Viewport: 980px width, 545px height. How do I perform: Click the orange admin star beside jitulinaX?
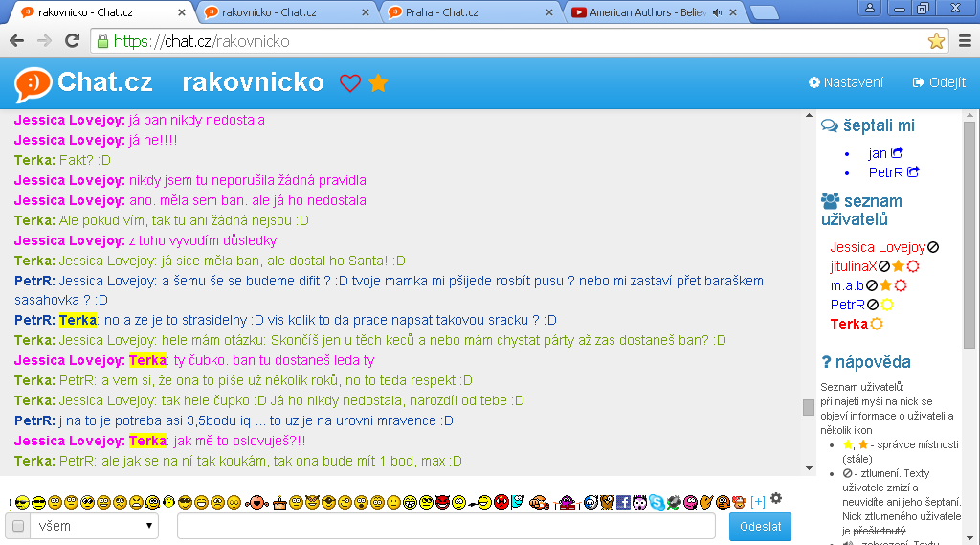point(898,266)
